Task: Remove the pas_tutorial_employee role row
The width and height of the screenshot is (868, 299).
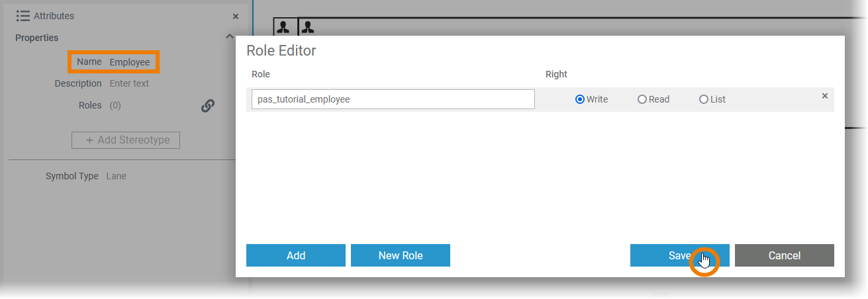Action: point(825,96)
